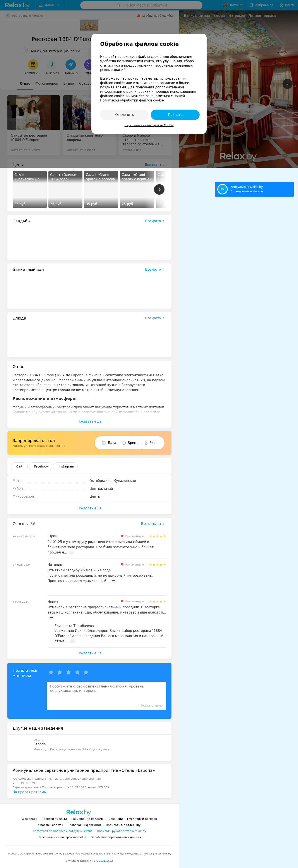
Task: Set a four-star rating in Поделитесь мнением
Action: click(x=77, y=672)
